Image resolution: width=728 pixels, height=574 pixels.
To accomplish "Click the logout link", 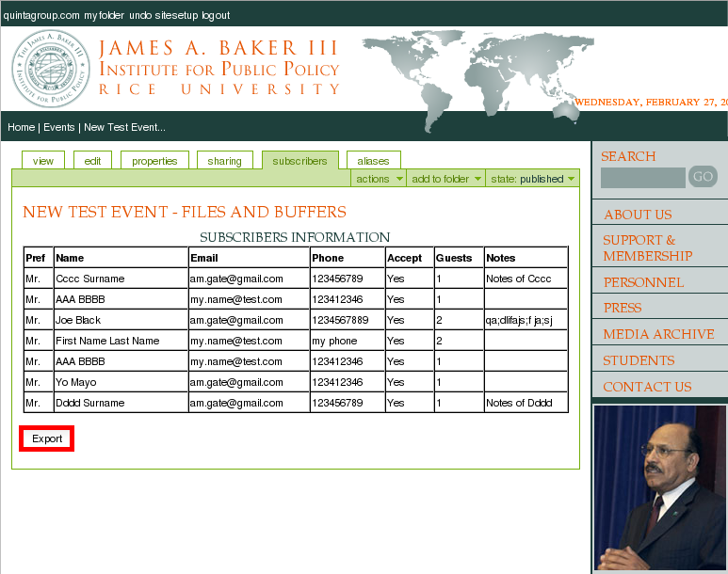I will tap(216, 15).
